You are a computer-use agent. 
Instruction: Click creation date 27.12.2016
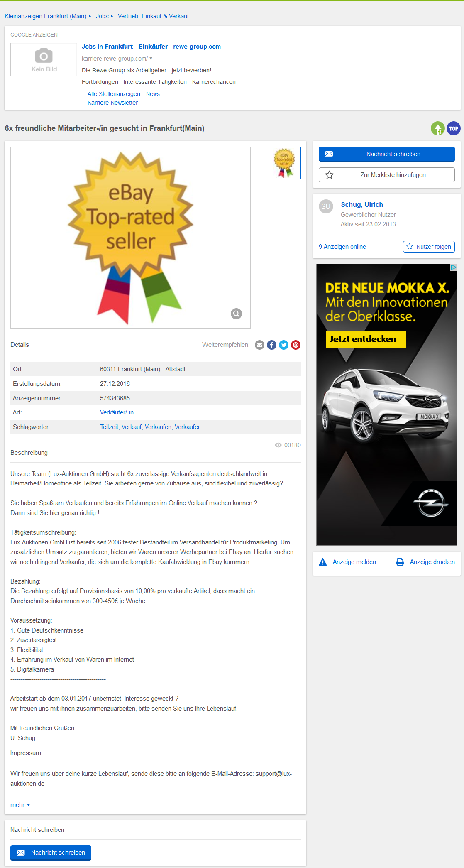[x=115, y=384]
